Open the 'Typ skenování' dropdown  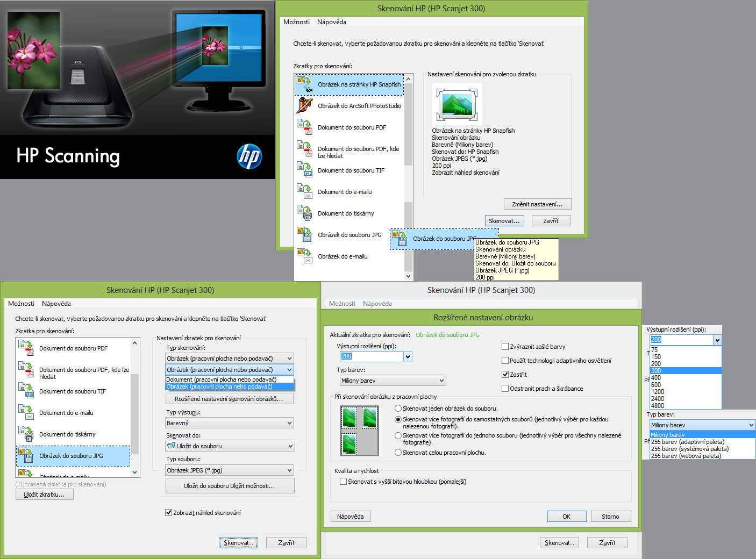coord(230,359)
